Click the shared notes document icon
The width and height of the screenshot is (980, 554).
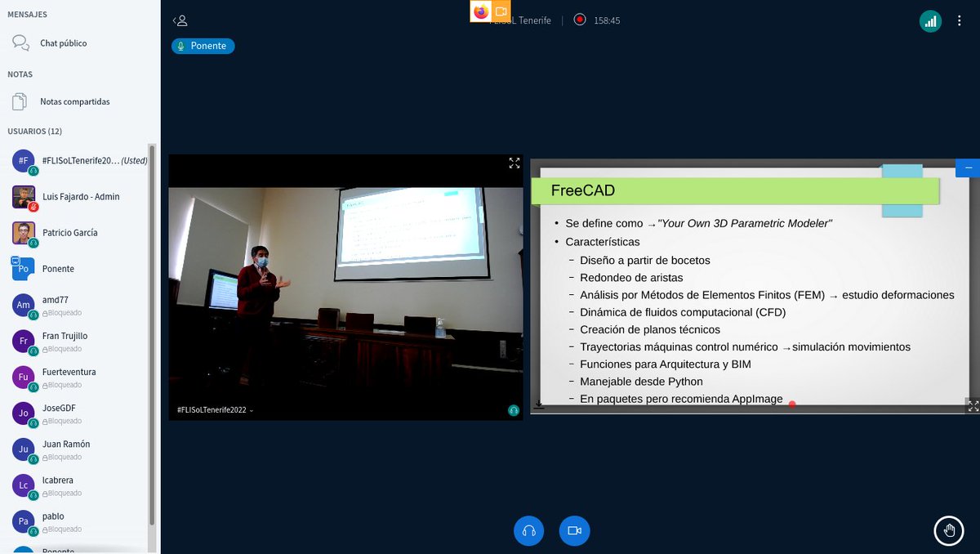(20, 101)
